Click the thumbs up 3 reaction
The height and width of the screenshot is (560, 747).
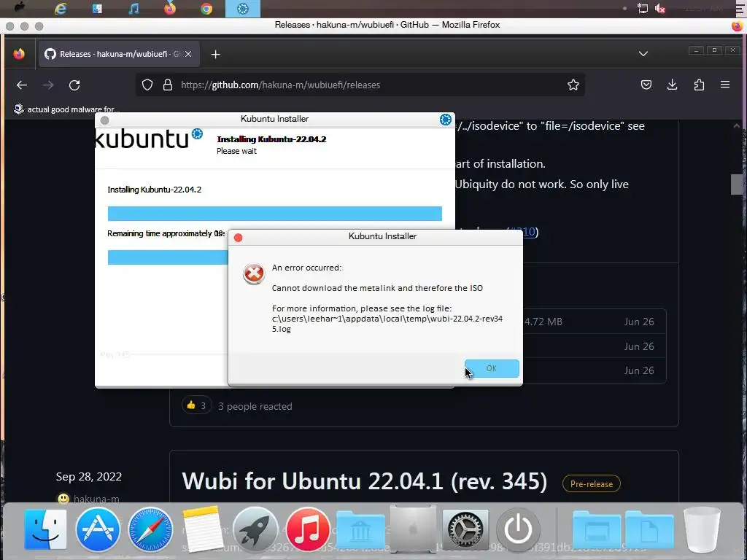[x=196, y=405]
